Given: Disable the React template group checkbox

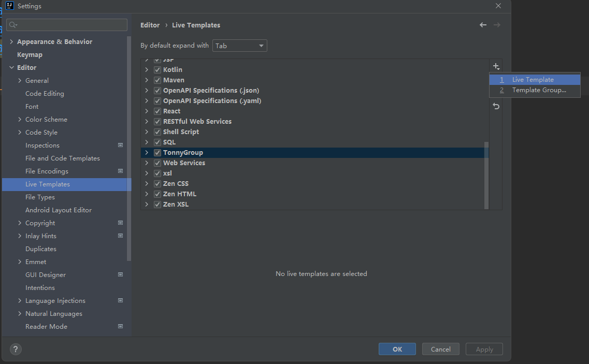Looking at the screenshot, I should 157,111.
